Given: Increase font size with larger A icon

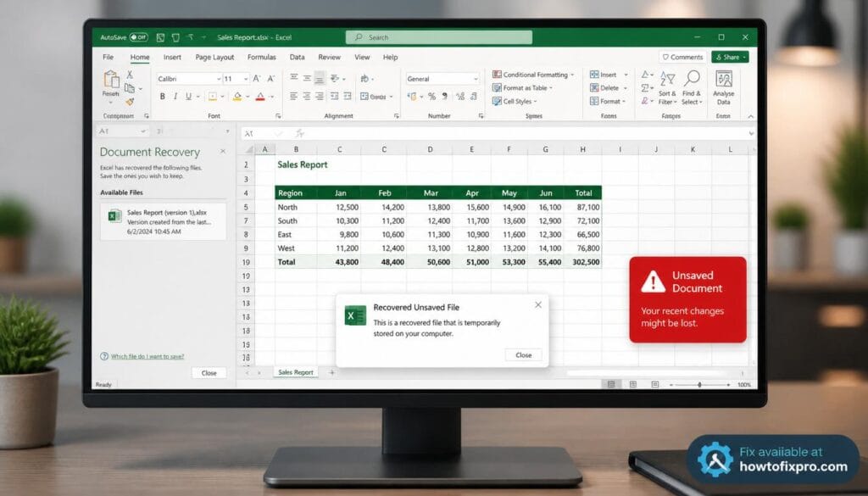Looking at the screenshot, I should click(x=257, y=79).
